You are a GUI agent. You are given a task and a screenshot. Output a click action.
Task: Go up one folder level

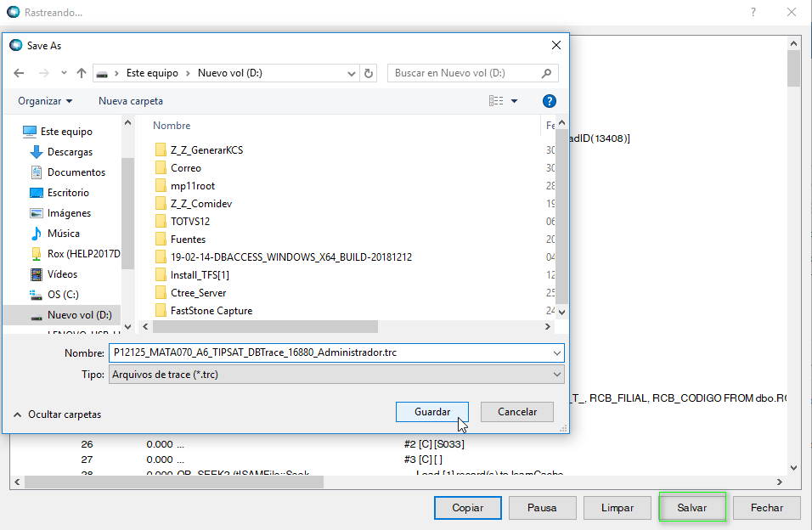(82, 73)
